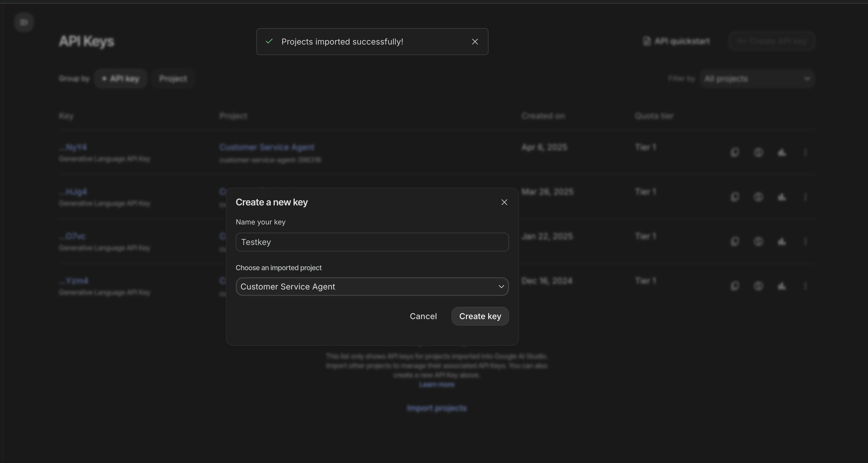View usage chart for the Jan 22 key
The width and height of the screenshot is (868, 463).
[782, 241]
